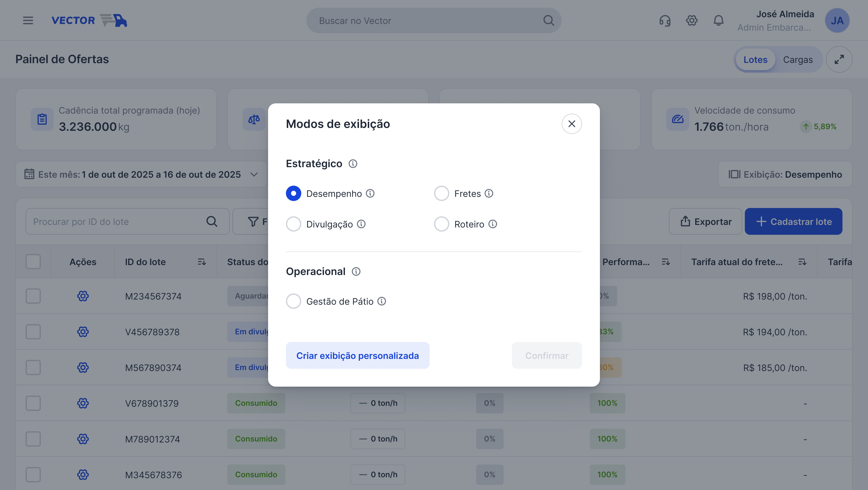Click info icon beside Gestão de Pátio
This screenshot has width=868, height=490.
382,301
